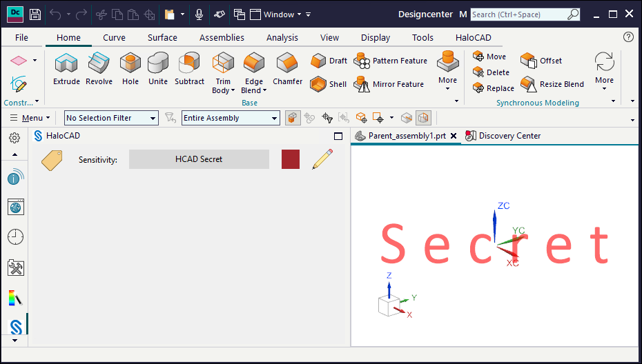This screenshot has height=364, width=642.
Task: Click the HCAD Secret sensitivity button
Action: pos(199,159)
